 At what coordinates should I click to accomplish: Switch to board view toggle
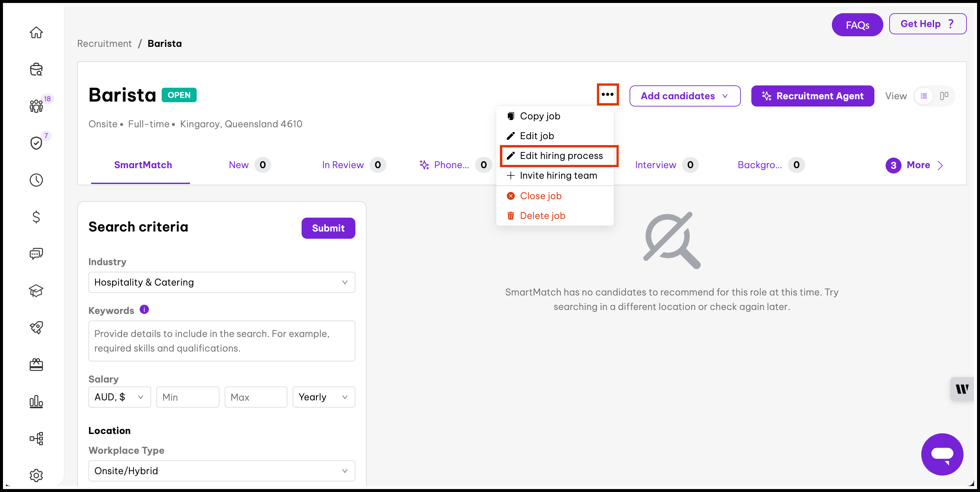click(944, 96)
